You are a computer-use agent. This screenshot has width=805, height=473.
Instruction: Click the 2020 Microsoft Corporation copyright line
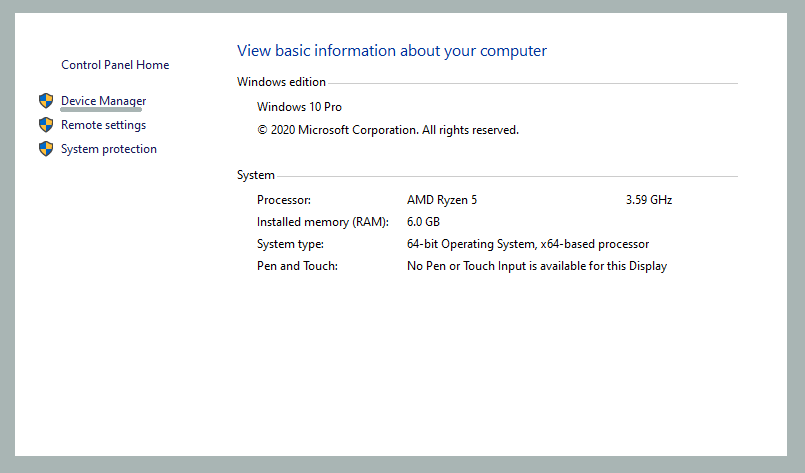point(388,130)
